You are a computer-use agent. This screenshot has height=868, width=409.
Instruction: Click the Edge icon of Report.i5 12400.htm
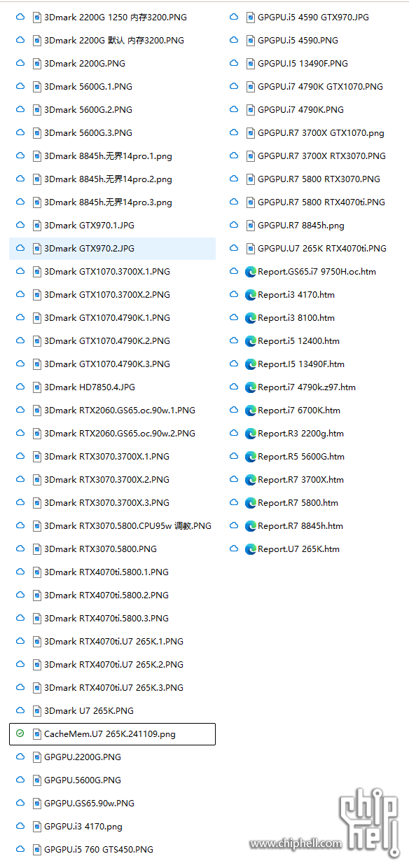(x=251, y=341)
